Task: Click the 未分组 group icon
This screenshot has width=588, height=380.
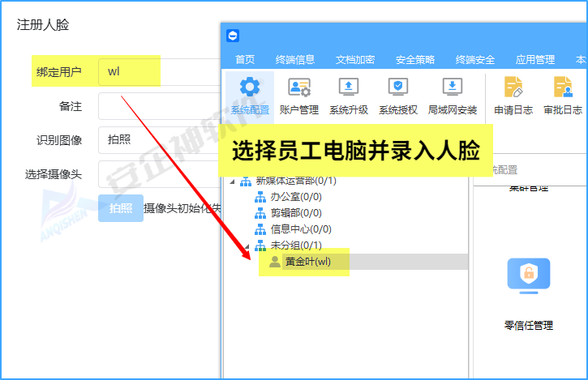Action: pyautogui.click(x=260, y=246)
